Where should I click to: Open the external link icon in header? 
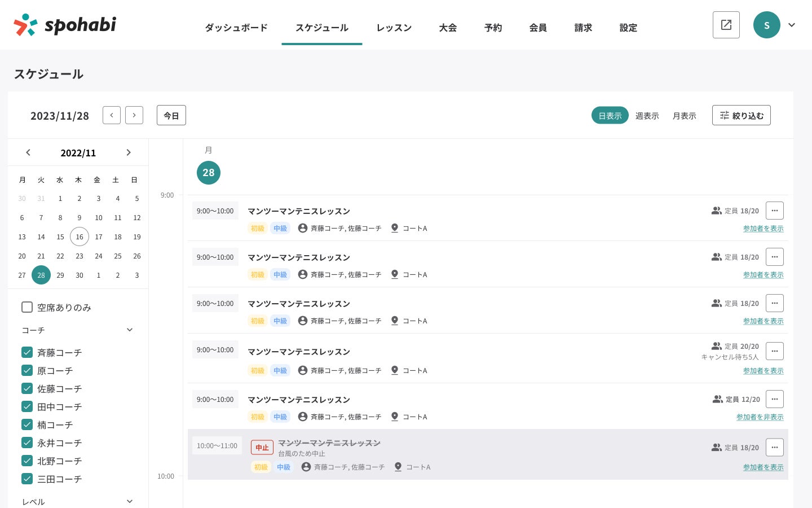point(726,25)
